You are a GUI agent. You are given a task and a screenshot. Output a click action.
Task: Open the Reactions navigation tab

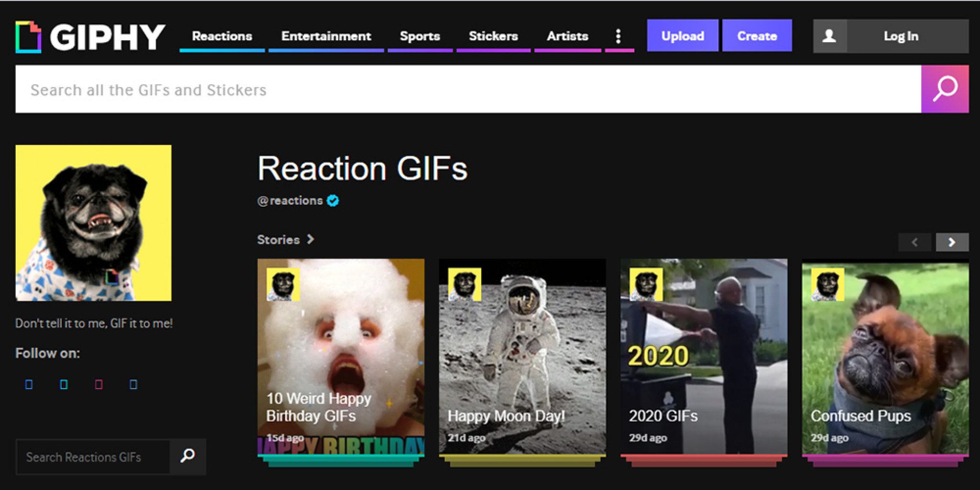222,36
